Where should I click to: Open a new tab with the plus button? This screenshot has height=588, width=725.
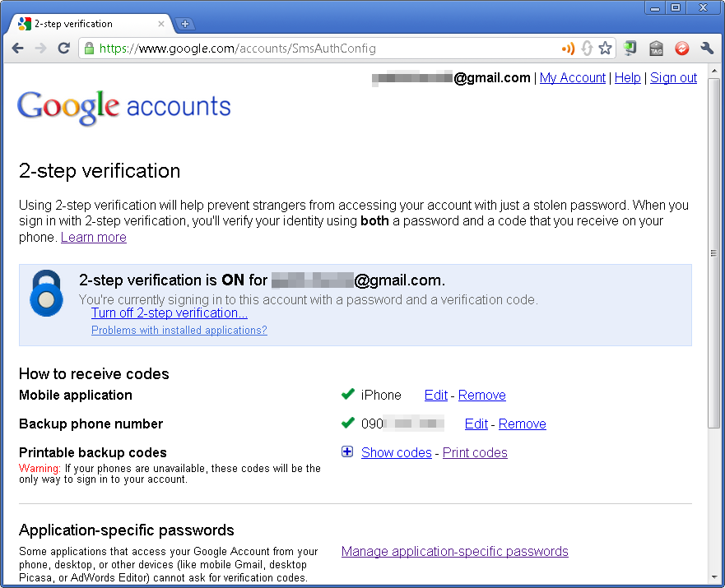point(185,24)
